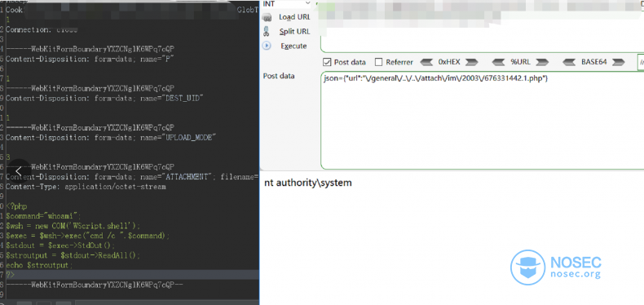This screenshot has width=644, height=305.
Task: Click the $stdout StdOut() line
Action: click(60, 245)
